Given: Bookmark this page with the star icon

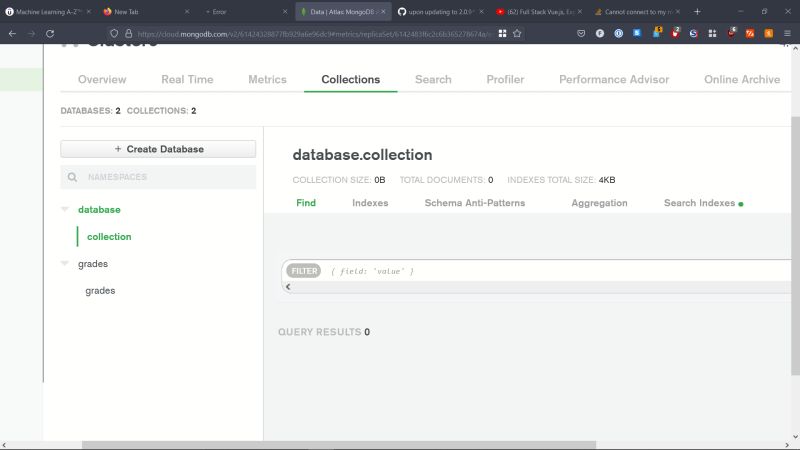Looking at the screenshot, I should pos(517,34).
